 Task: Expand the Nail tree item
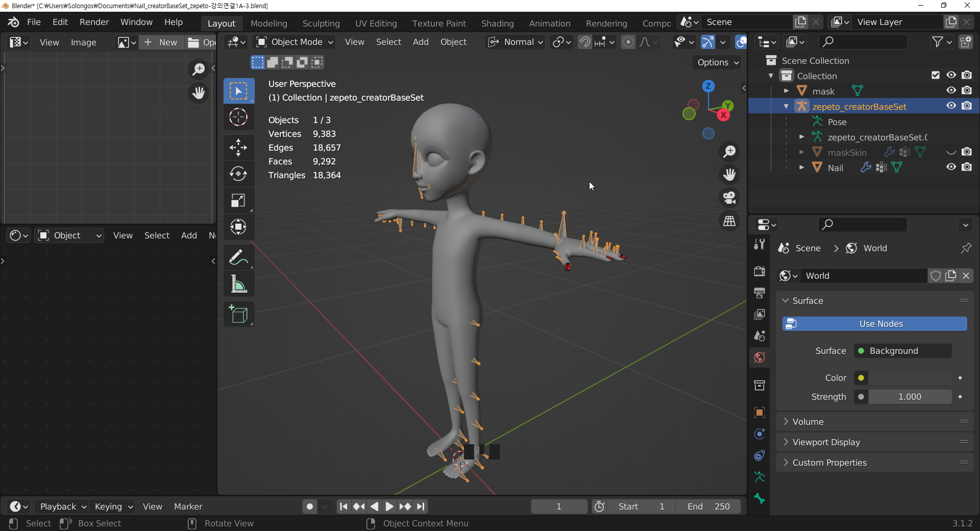coord(801,167)
